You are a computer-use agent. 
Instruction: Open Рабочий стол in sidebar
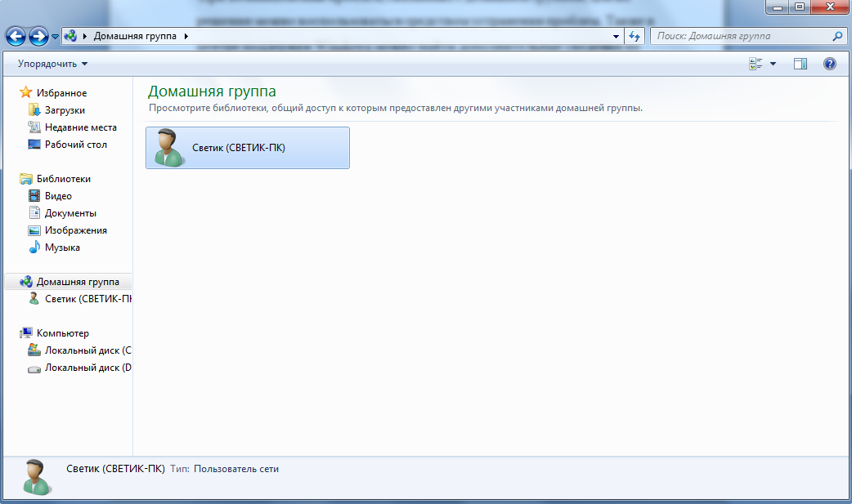[x=75, y=145]
